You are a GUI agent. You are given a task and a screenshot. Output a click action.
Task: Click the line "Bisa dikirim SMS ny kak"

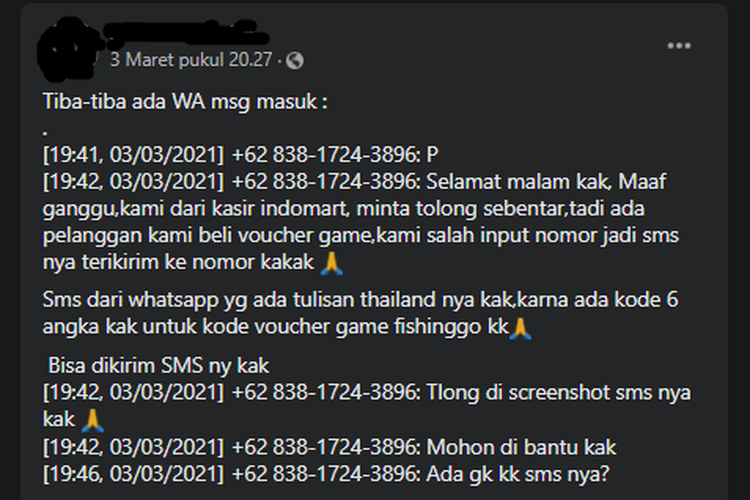pos(158,366)
